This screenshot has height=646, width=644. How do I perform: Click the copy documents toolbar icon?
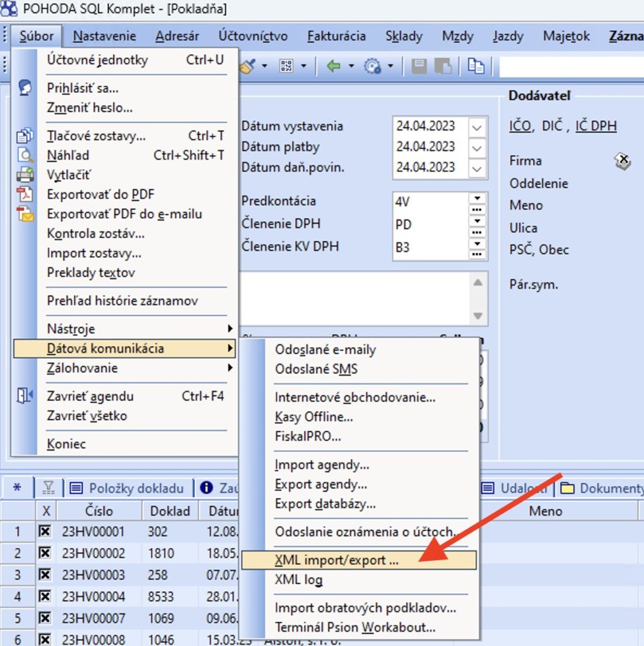(x=476, y=66)
